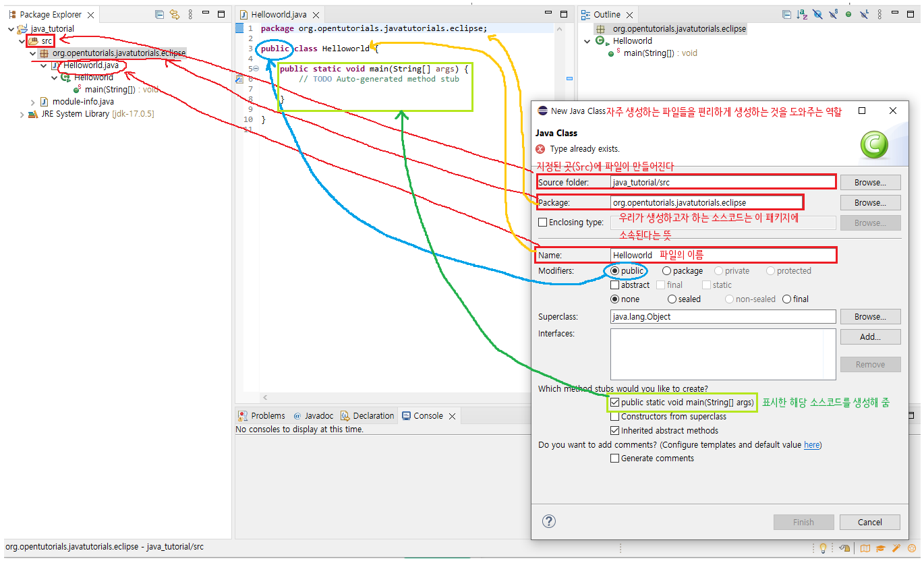Click the magic wand icon in status bar
Viewport: 924px width, 561px height.
point(896,548)
